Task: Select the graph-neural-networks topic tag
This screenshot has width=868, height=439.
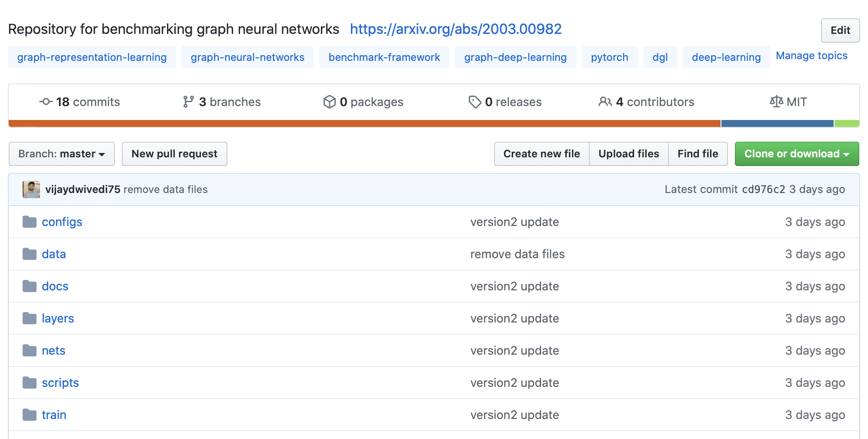Action: 247,57
